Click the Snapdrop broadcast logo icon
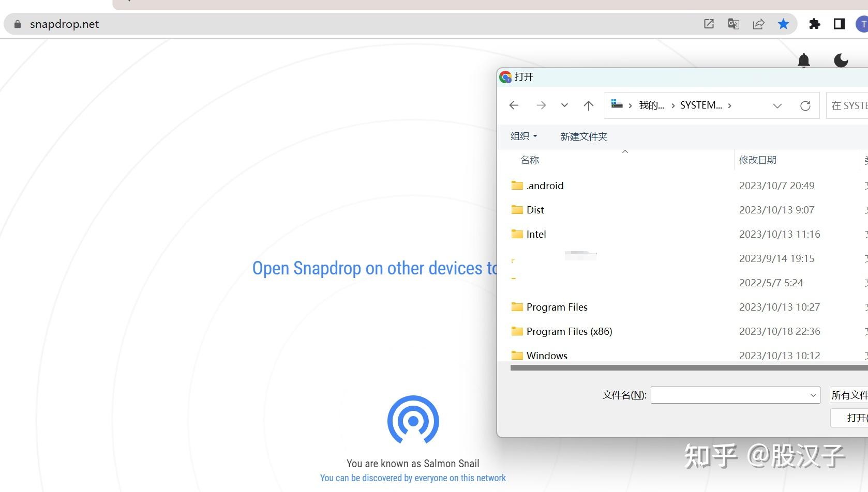868x492 pixels. (x=413, y=420)
